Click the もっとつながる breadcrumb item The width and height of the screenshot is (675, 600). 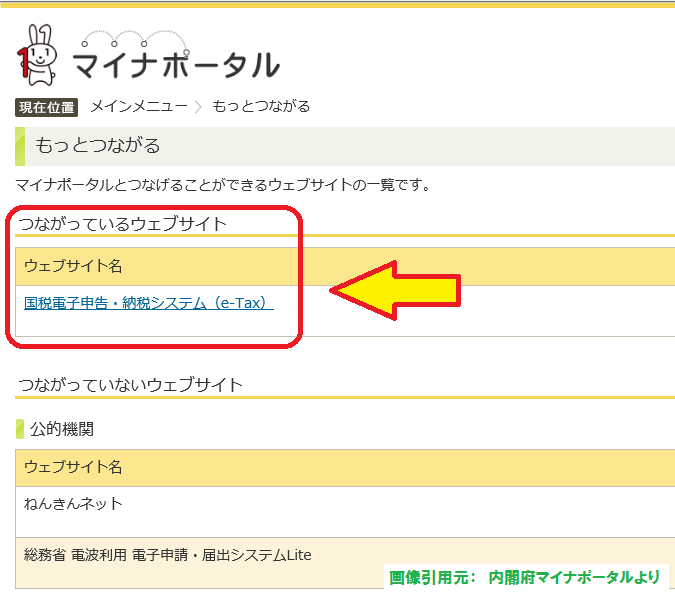tap(261, 106)
